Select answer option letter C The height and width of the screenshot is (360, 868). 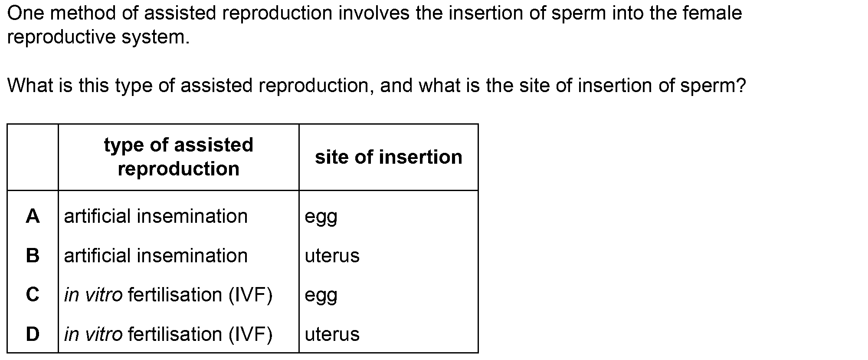coord(33,294)
